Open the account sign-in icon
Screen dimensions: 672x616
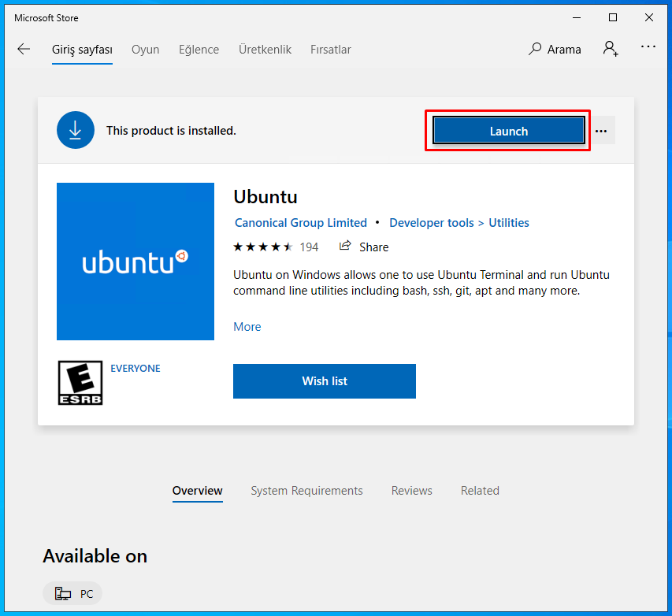[x=611, y=49]
